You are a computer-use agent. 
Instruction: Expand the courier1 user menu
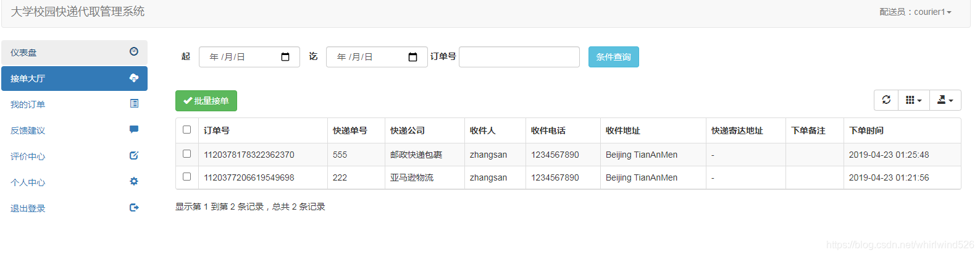tap(916, 12)
